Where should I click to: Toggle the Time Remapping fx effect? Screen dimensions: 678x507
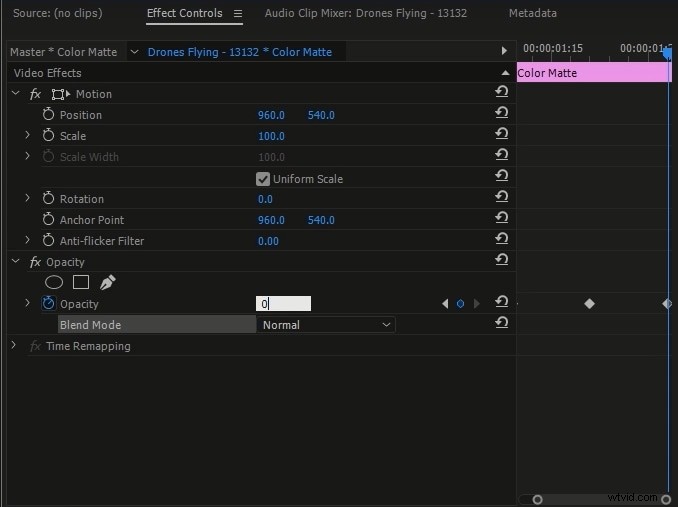pos(35,346)
